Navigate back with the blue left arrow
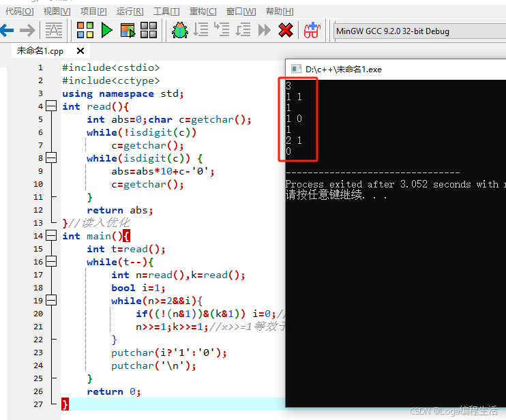506x420 pixels. [7, 31]
